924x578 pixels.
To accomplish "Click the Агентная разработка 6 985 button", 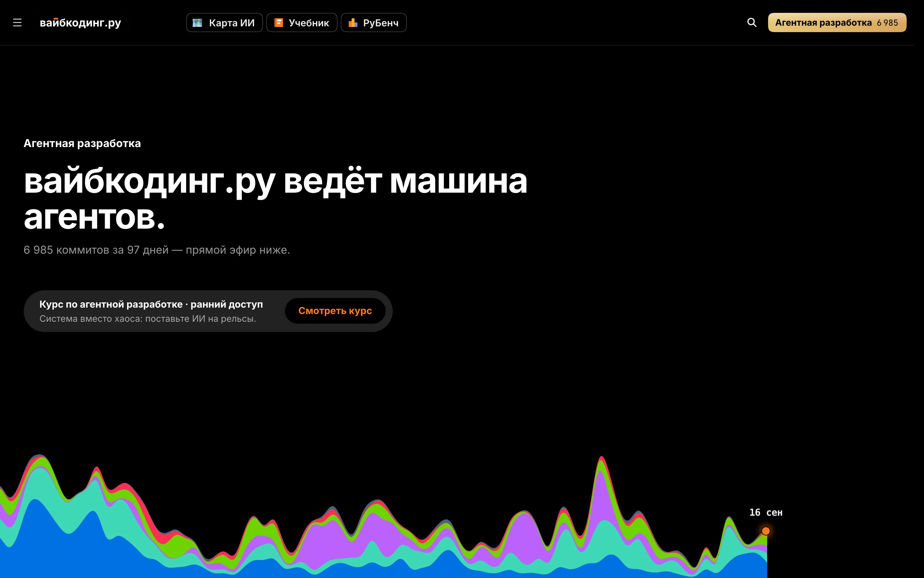I will 837,22.
